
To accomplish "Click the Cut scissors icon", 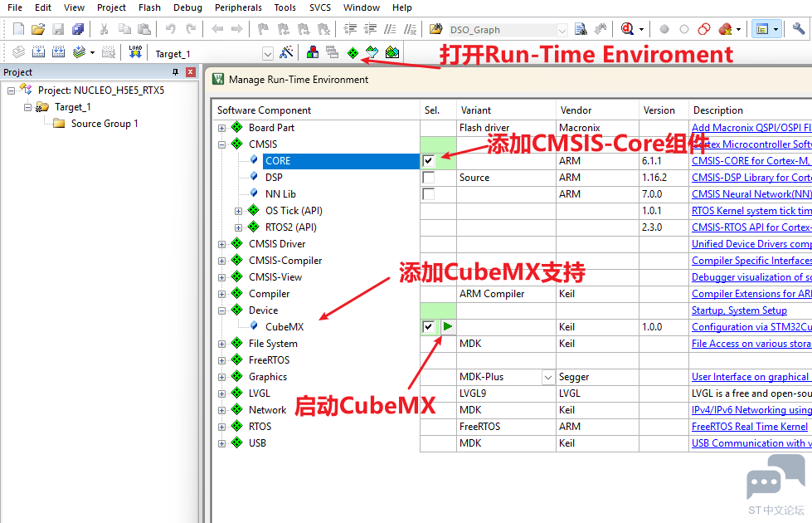I will click(x=104, y=29).
